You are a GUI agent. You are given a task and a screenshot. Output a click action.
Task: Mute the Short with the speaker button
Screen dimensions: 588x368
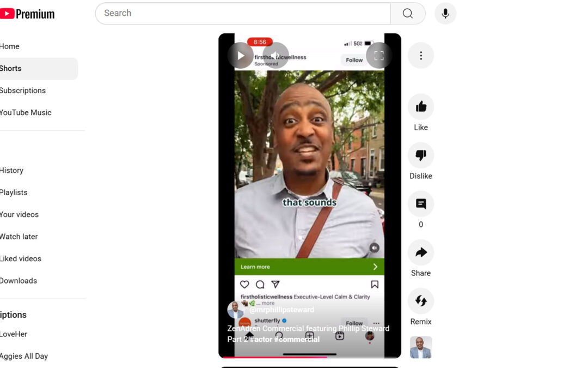pos(275,56)
